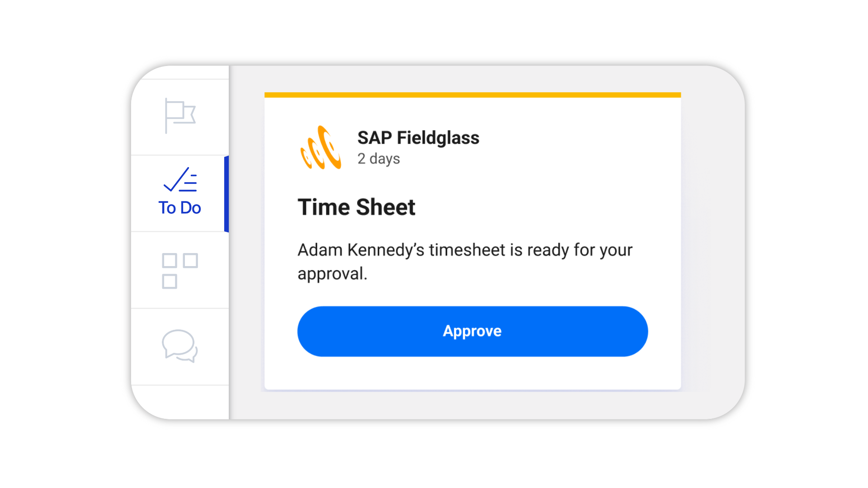The image size is (868, 488).
Task: Click the Approve button's blue pill
Action: point(472,331)
